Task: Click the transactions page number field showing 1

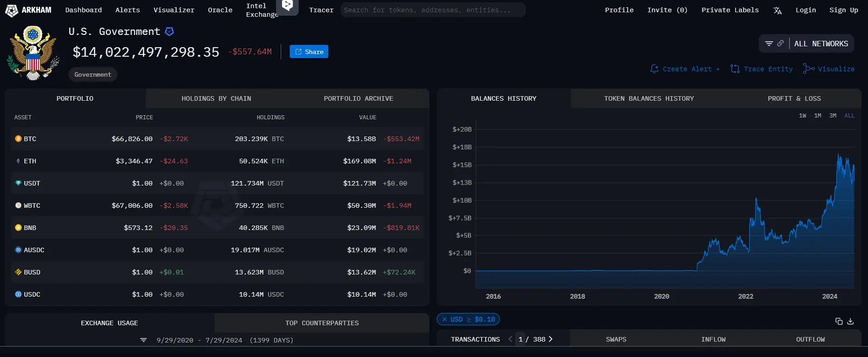Action: point(521,339)
